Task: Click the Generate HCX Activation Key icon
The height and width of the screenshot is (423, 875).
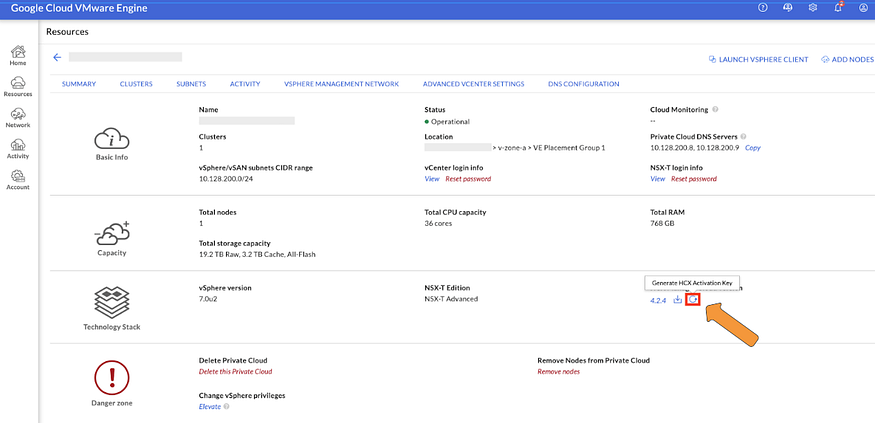Action: point(693,300)
